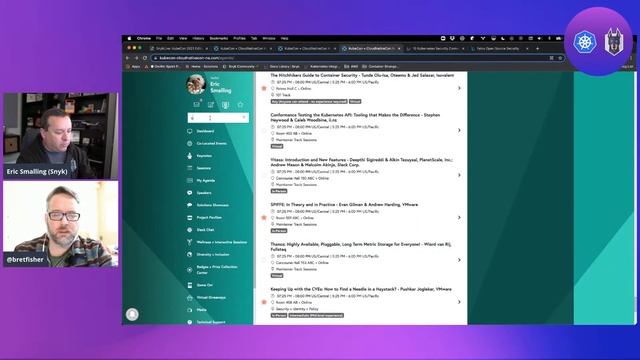This screenshot has width=640, height=360.
Task: Open the Chrome menu in menu bar
Action: [144, 38]
